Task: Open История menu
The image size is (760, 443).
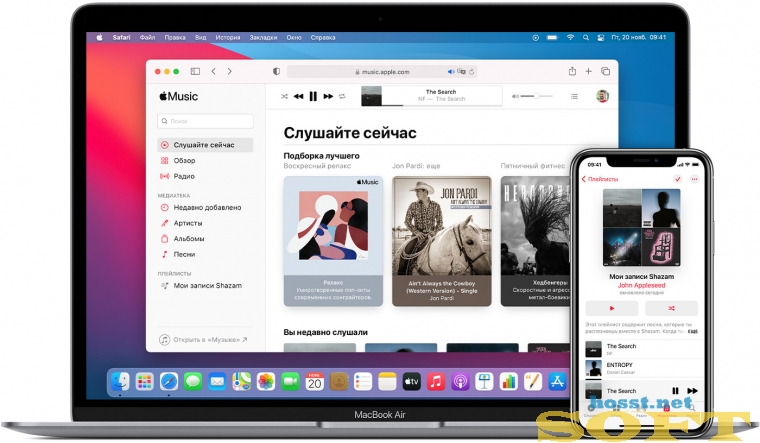Action: tap(228, 37)
